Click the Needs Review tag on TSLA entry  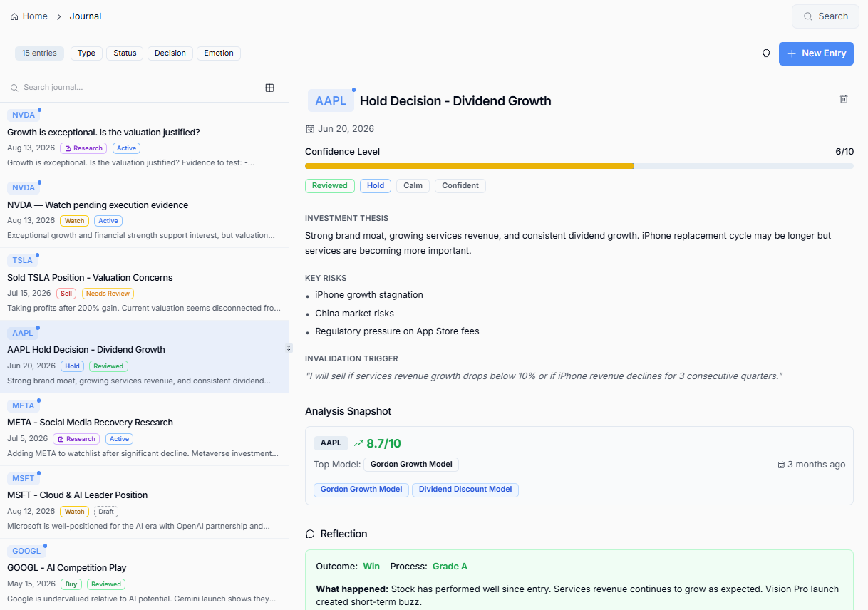108,294
